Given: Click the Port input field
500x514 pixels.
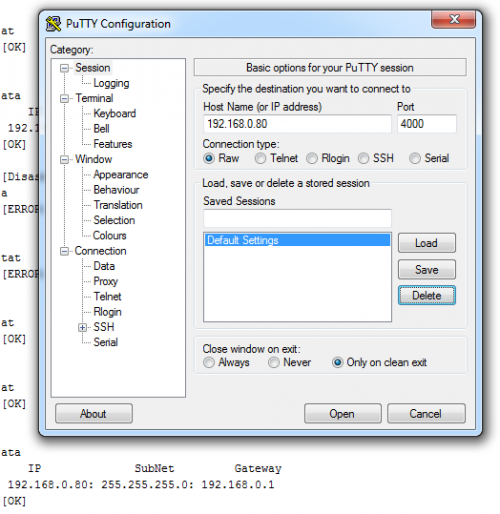Looking at the screenshot, I should click(x=427, y=124).
